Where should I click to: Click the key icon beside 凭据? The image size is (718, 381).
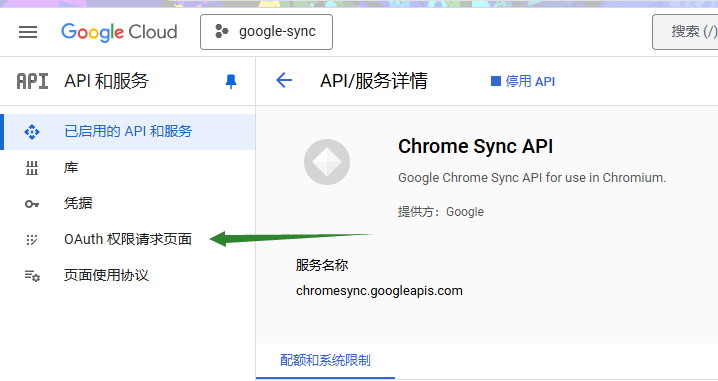32,204
